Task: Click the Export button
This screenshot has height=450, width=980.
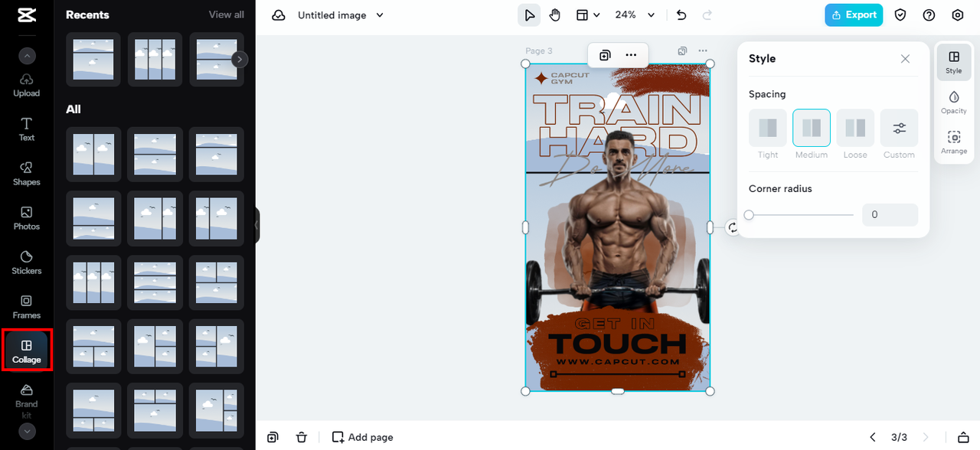Action: click(x=854, y=15)
